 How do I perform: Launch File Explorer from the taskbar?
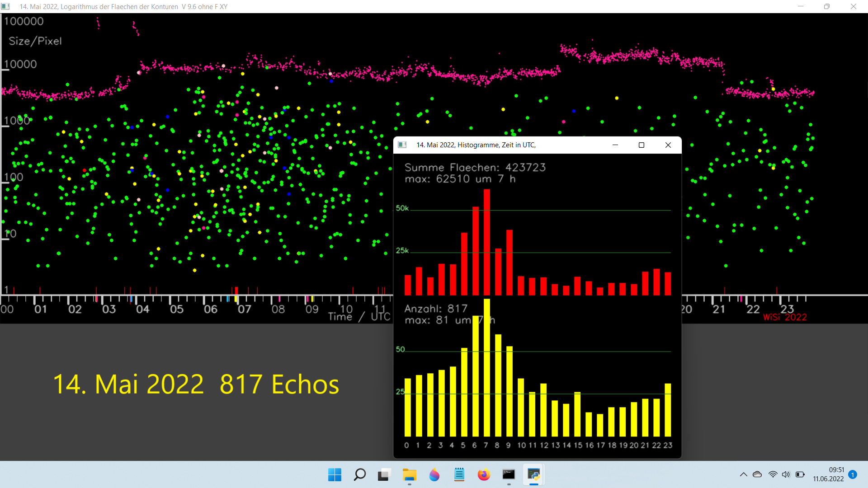tap(410, 475)
